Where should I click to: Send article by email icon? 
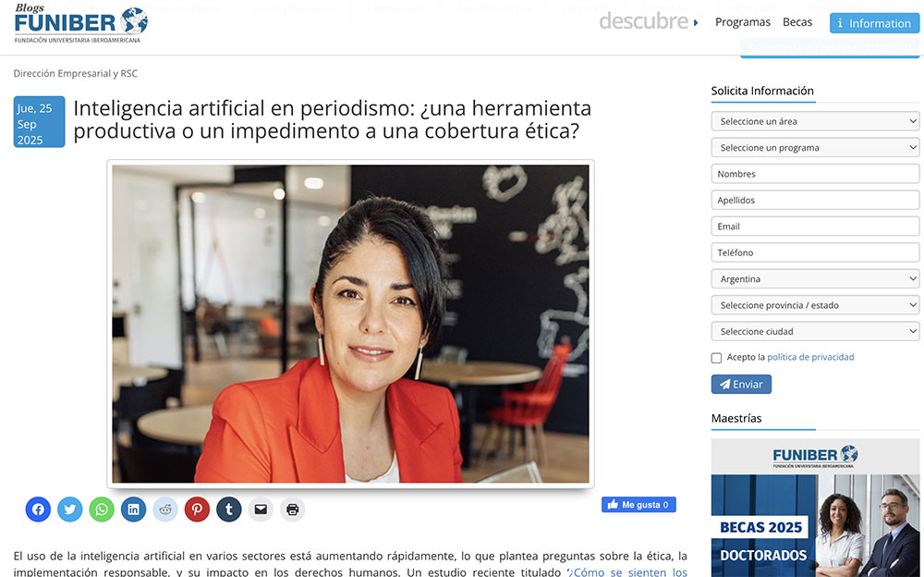click(261, 509)
